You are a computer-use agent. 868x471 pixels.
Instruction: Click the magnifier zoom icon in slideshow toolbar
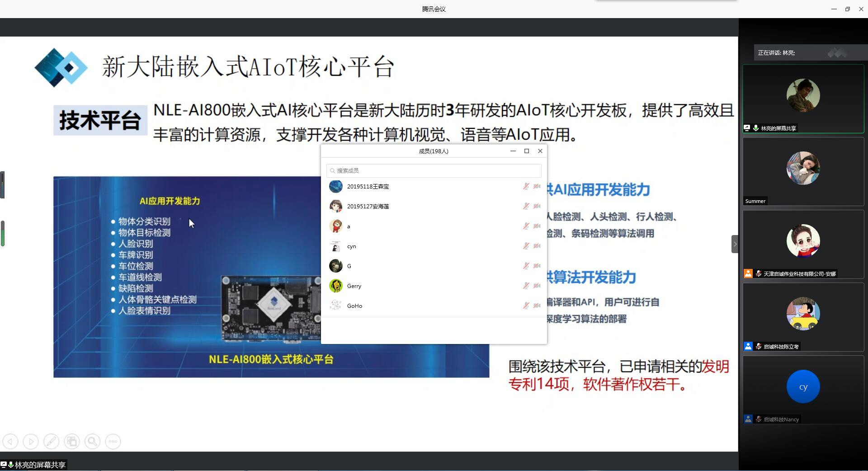[92, 441]
